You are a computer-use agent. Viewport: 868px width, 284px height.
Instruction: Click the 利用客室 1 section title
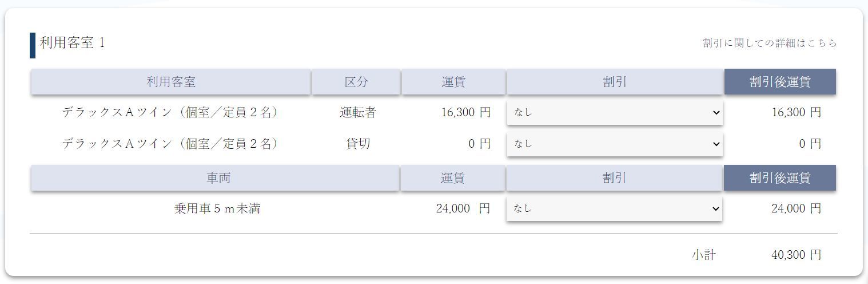(x=73, y=43)
